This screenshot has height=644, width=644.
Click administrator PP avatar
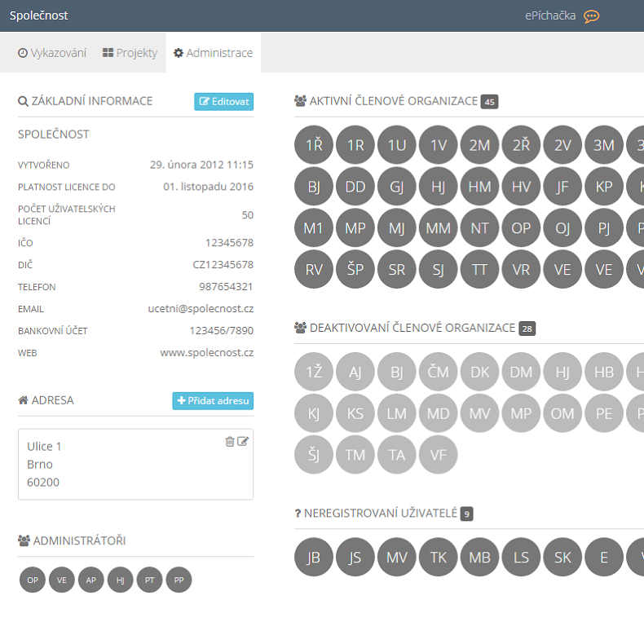coord(179,580)
